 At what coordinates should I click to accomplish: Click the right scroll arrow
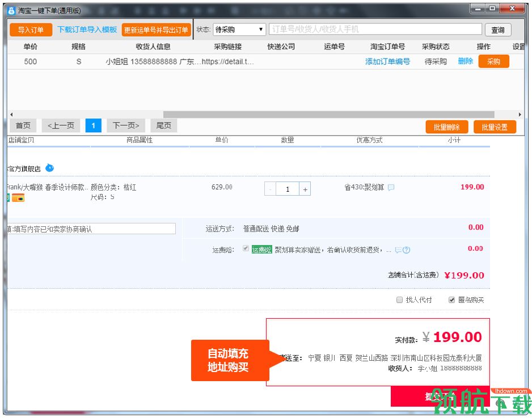pos(520,115)
